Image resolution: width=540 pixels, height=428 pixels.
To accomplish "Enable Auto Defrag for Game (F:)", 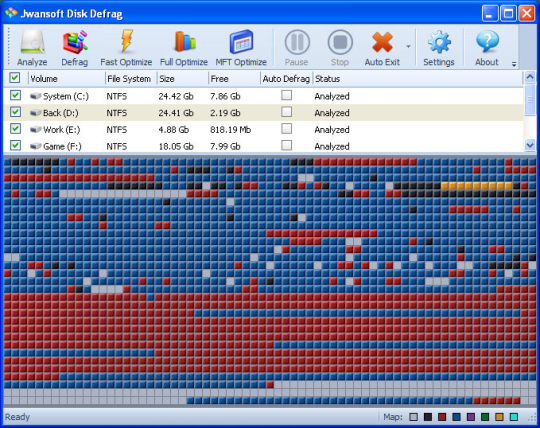I will click(287, 145).
